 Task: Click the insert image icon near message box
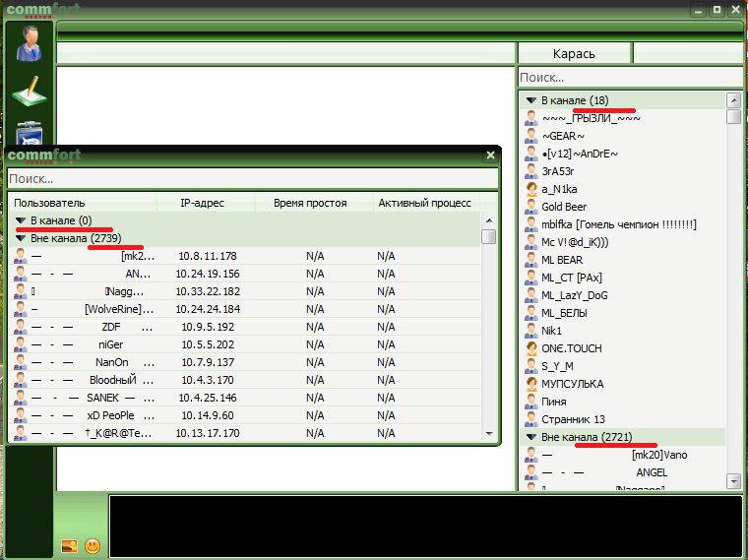tap(69, 545)
